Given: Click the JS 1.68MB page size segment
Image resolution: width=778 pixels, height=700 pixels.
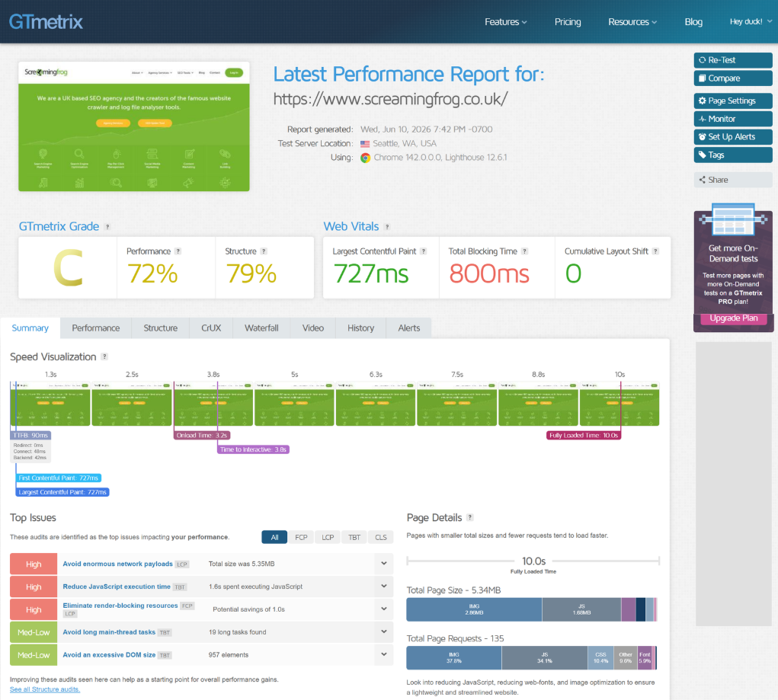Looking at the screenshot, I should (x=581, y=609).
